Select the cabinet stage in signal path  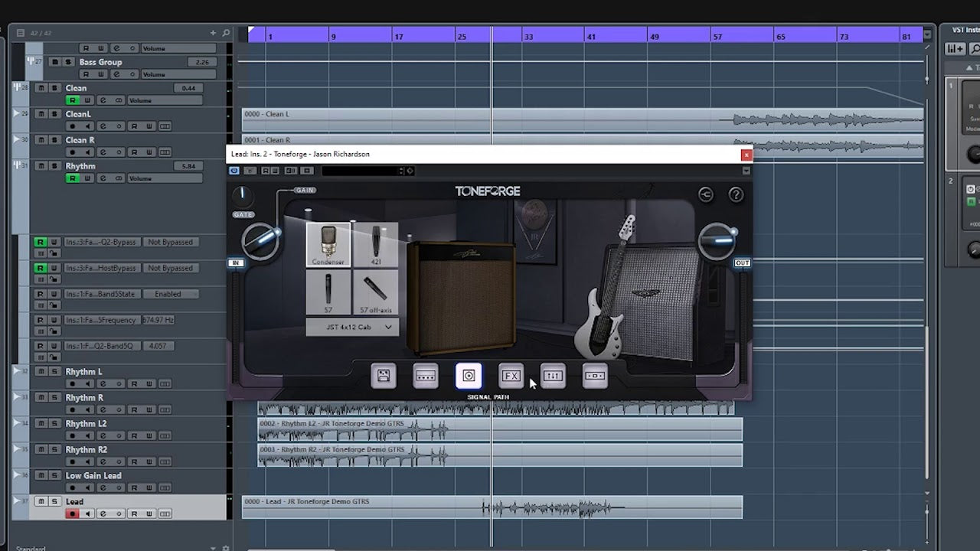(x=469, y=376)
